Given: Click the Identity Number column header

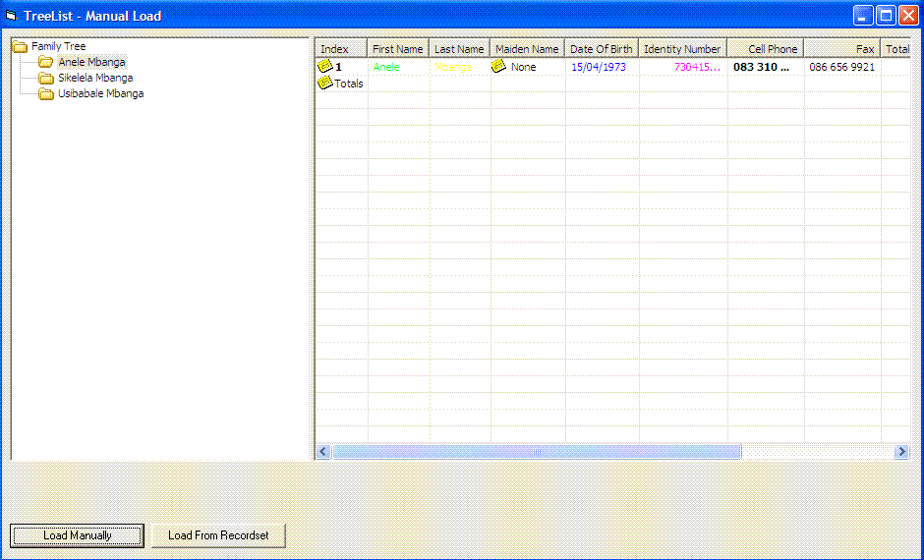Looking at the screenshot, I should [682, 49].
